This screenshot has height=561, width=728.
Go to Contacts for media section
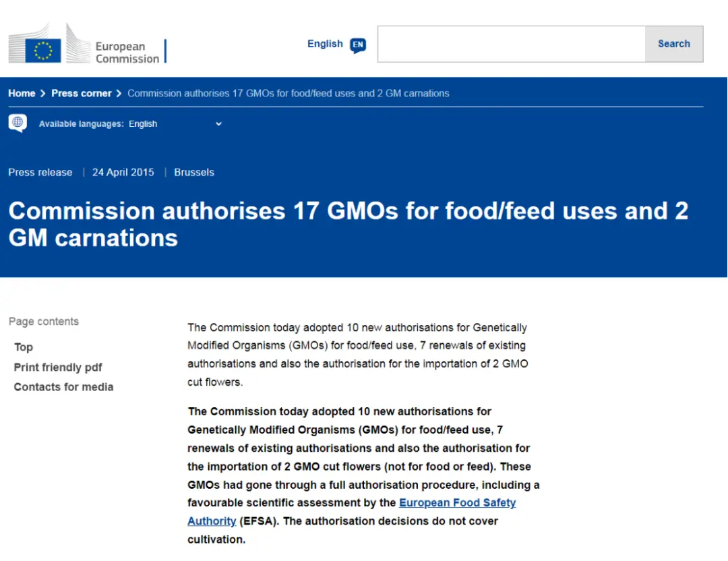coord(63,387)
